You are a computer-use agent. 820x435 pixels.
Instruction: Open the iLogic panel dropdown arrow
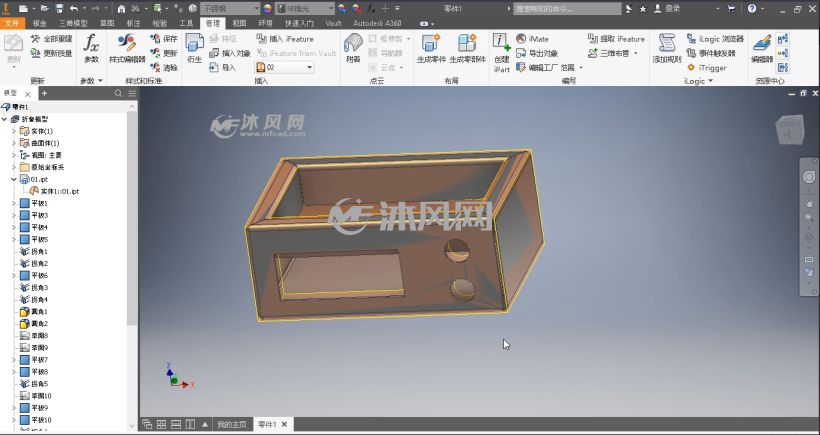click(711, 81)
